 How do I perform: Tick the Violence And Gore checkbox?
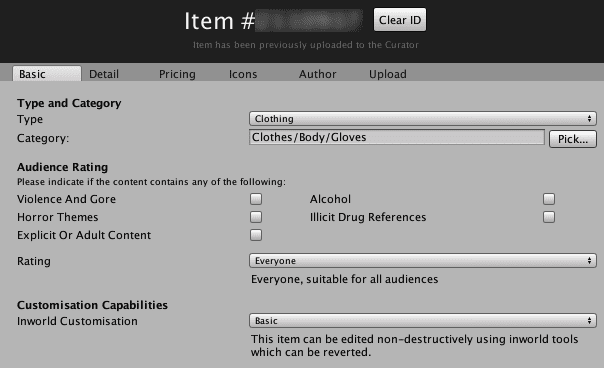(x=256, y=199)
